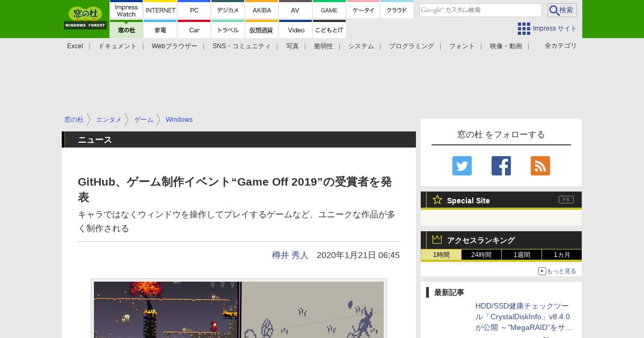Open the Webブラウザー category link
Screen dimensions: 644x338
click(x=174, y=46)
